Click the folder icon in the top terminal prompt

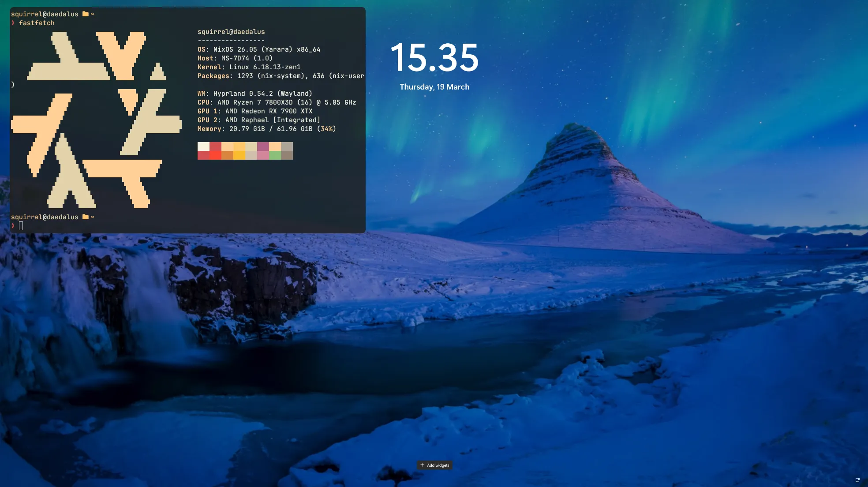click(x=85, y=14)
